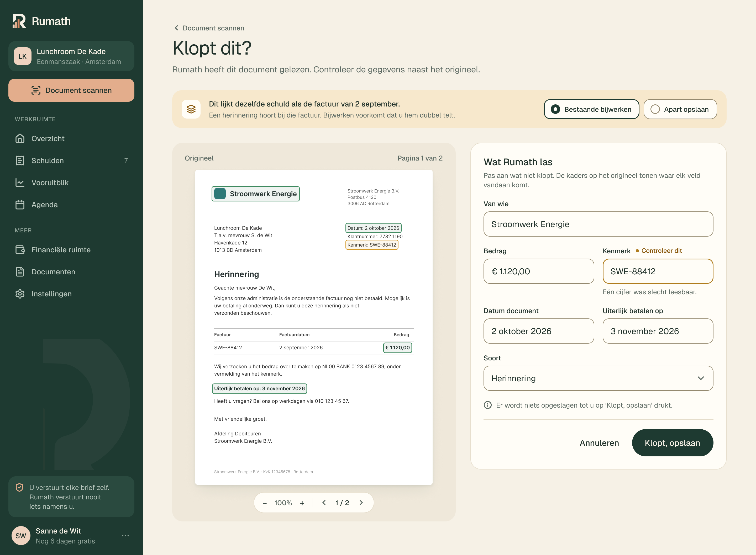756x555 pixels.
Task: Open the Agenda calendar icon
Action: tap(20, 205)
